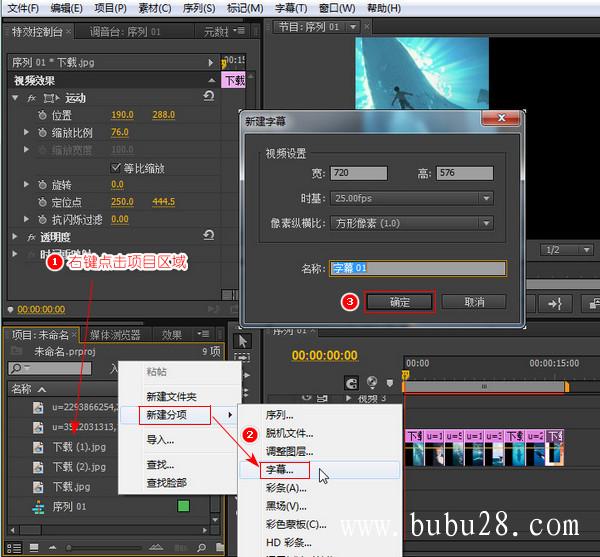This screenshot has height=557, width=600.
Task: Collapse the 视频效果 section with up arrow
Action: pyautogui.click(x=212, y=80)
